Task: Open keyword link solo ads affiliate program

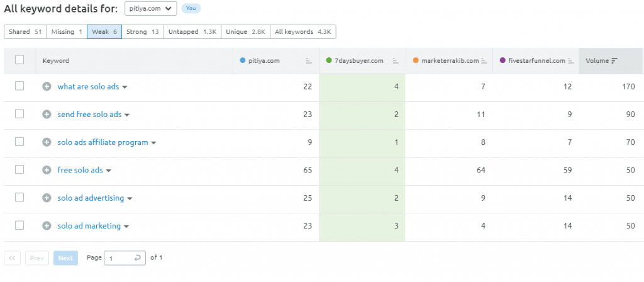Action: point(103,143)
